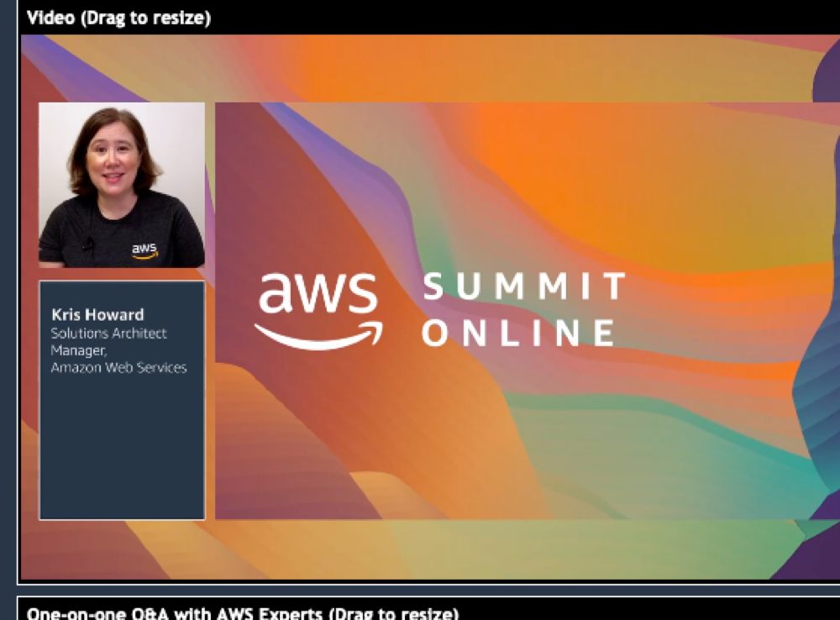
Task: Click the word 'ONLINE' on the slide
Action: pyautogui.click(x=518, y=333)
